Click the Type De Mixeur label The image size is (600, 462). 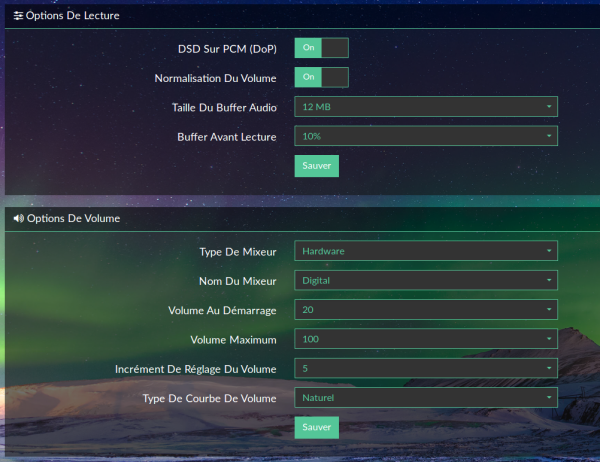[238, 252]
